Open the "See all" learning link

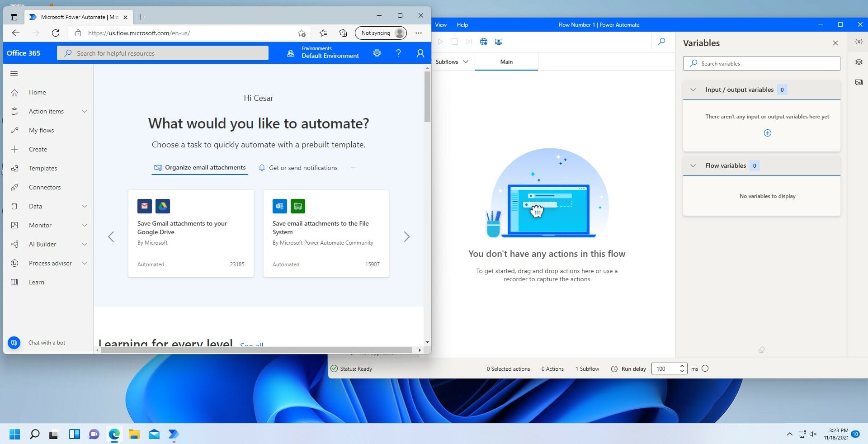click(251, 345)
